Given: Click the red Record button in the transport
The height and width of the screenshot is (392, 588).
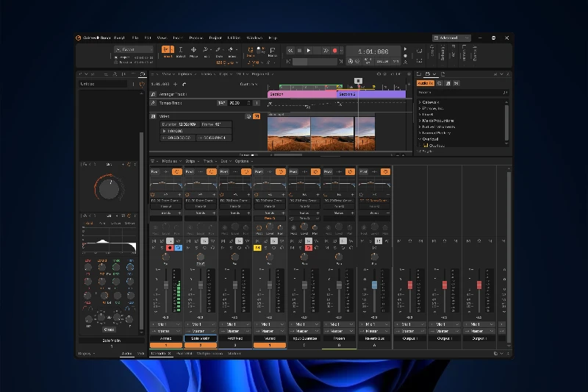Looking at the screenshot, I should click(335, 51).
